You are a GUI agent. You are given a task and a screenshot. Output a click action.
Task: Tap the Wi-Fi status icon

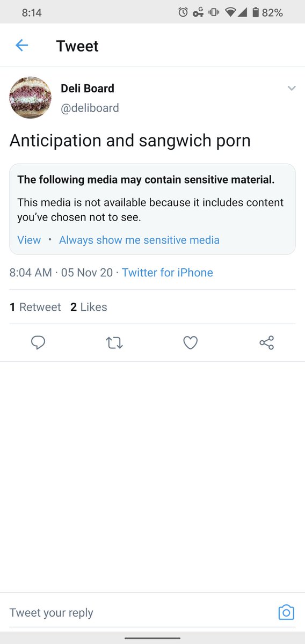pos(231,12)
